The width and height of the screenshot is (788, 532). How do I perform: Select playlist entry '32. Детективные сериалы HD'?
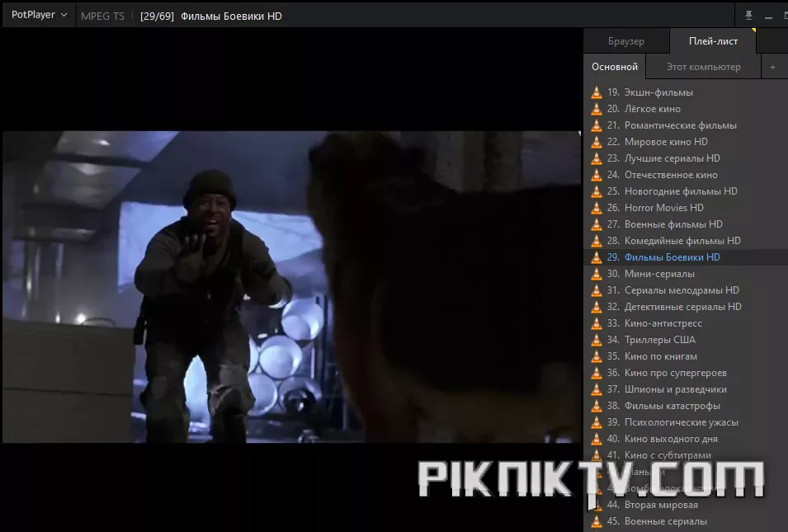click(x=686, y=307)
